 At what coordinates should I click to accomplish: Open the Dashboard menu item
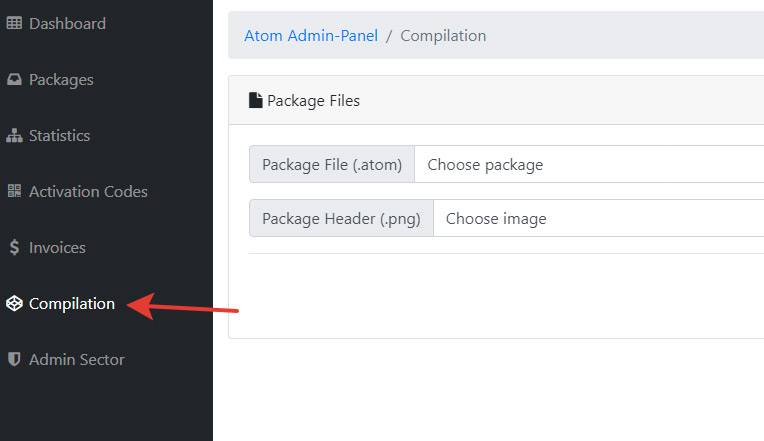(67, 23)
